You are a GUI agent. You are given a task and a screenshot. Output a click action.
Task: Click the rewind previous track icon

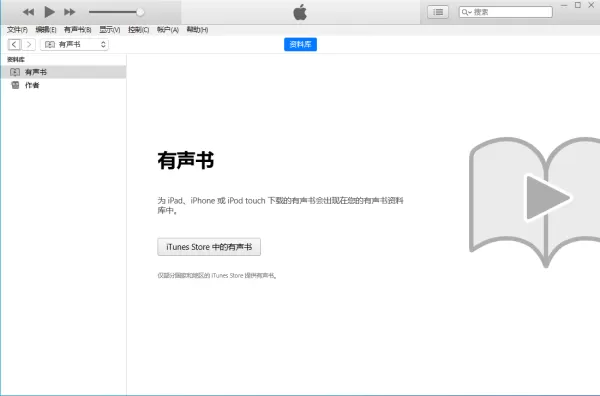[x=28, y=12]
